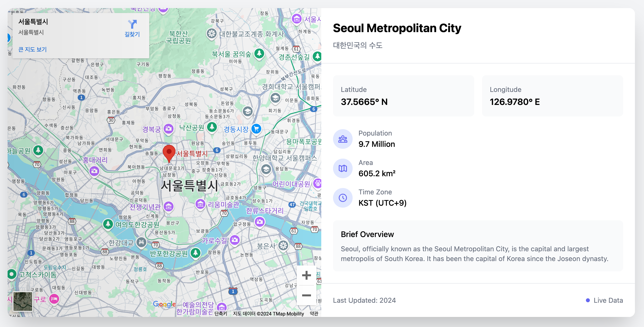Zoom in with the plus button
This screenshot has height=327, width=644.
pyautogui.click(x=306, y=276)
